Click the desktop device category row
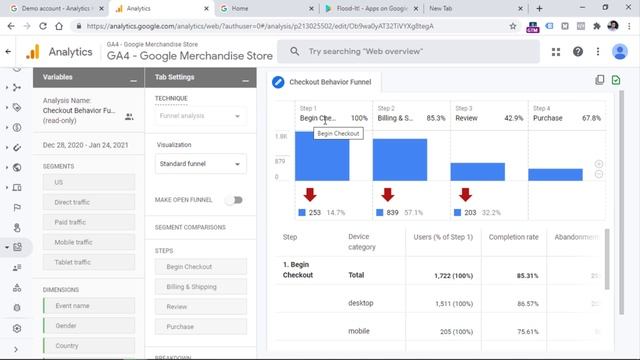640x360 pixels. pyautogui.click(x=441, y=303)
